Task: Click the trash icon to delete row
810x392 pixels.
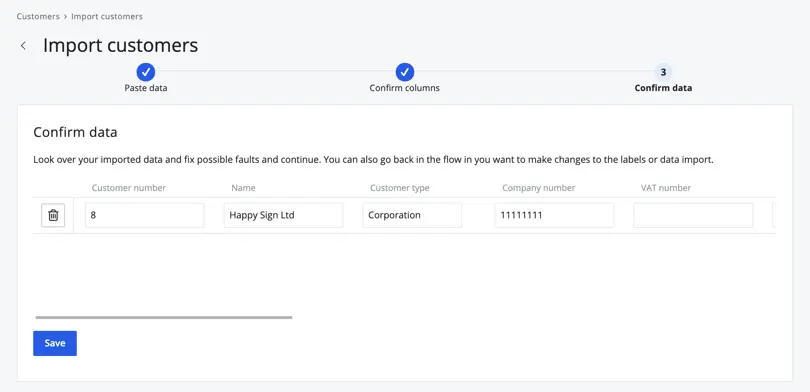Action: pyautogui.click(x=53, y=215)
